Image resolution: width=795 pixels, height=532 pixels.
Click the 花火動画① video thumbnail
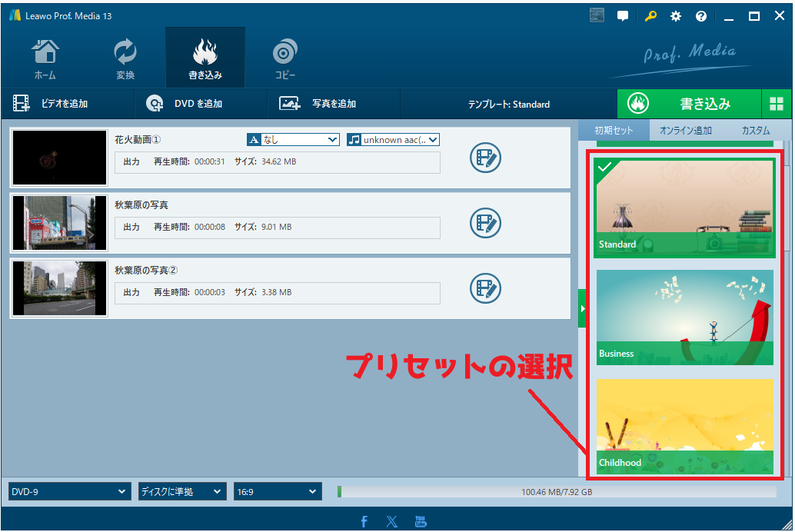click(59, 158)
